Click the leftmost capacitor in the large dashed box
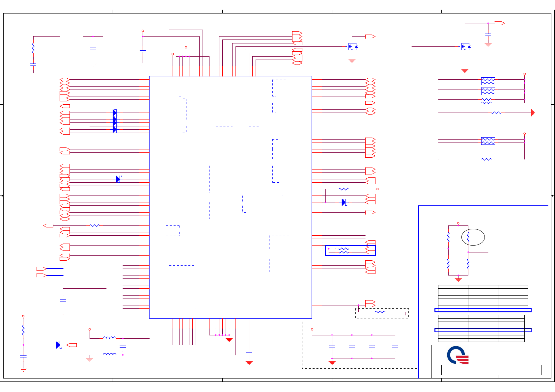This screenshot has height=392, width=555. point(332,347)
